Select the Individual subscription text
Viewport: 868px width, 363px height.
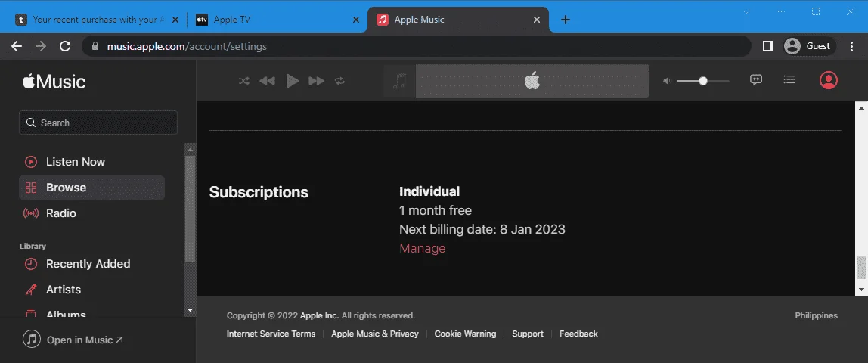(429, 191)
